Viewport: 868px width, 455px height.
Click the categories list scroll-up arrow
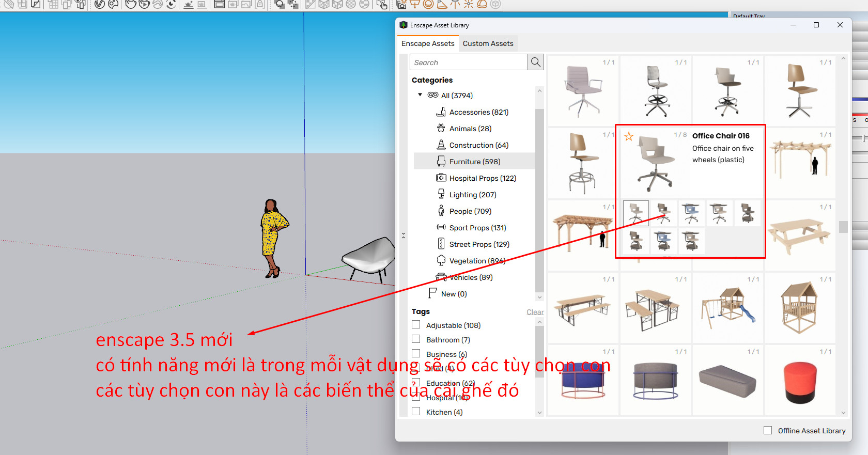pyautogui.click(x=539, y=91)
